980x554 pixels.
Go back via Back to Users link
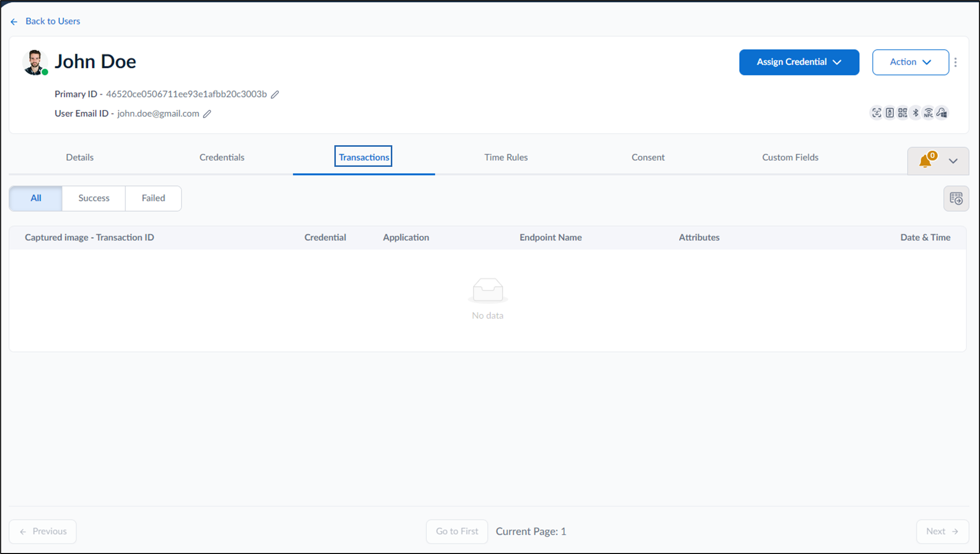[53, 21]
